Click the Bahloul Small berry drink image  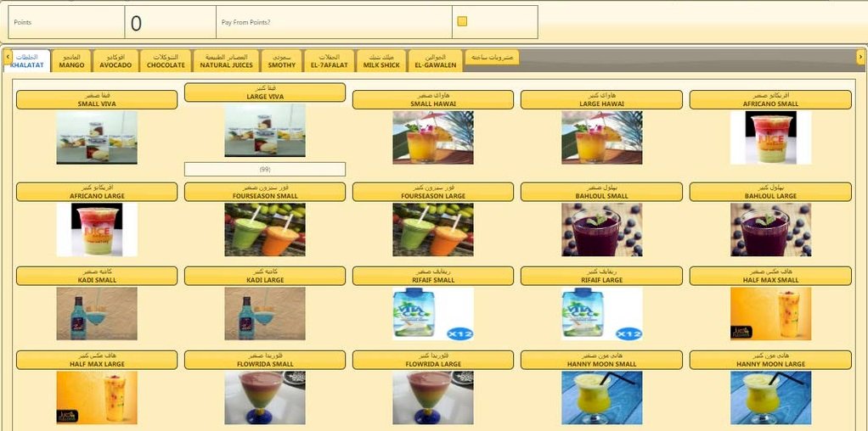(x=602, y=230)
